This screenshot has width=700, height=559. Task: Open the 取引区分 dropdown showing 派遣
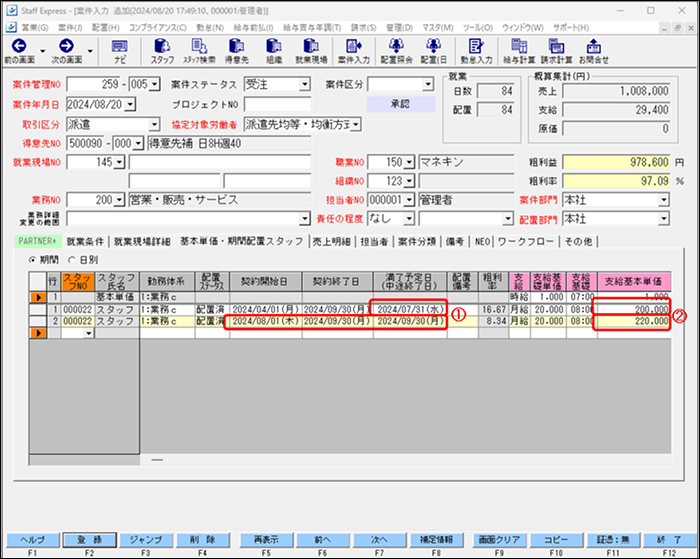154,125
